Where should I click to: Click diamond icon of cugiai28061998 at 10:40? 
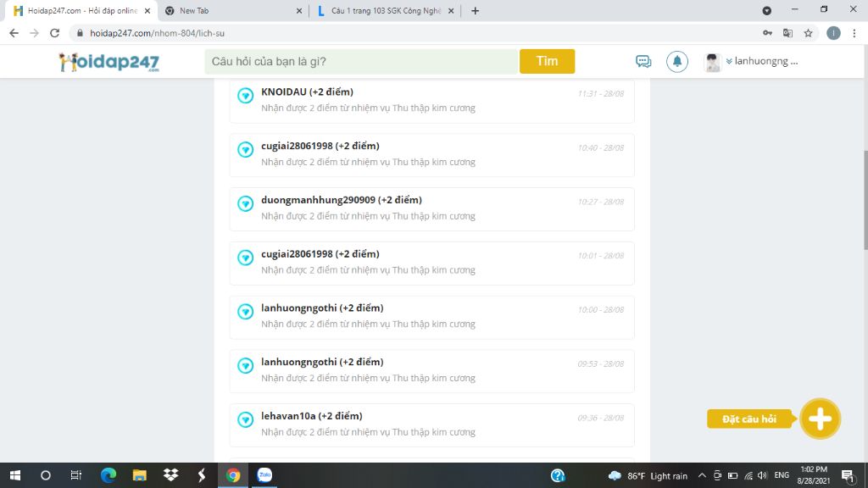pos(245,149)
